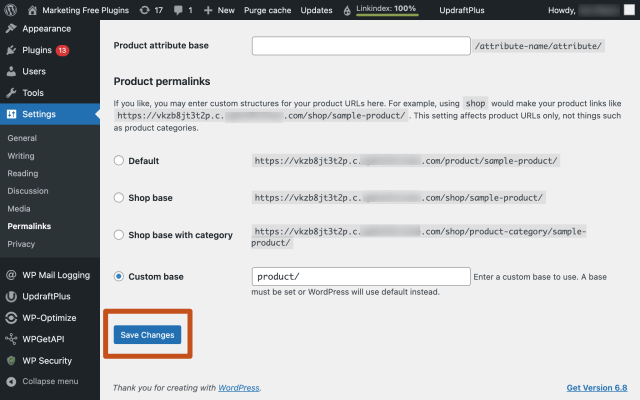
Task: Click the home icon for Marketing Free Plugins
Action: pyautogui.click(x=32, y=10)
